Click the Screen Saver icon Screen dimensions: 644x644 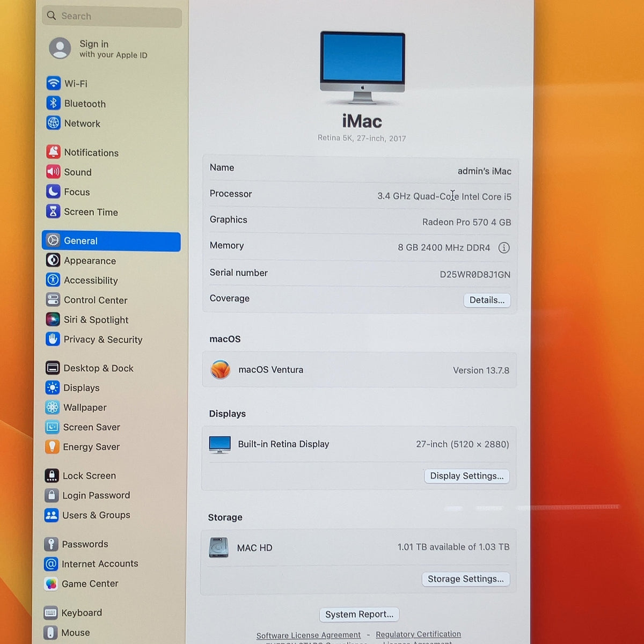pyautogui.click(x=52, y=427)
